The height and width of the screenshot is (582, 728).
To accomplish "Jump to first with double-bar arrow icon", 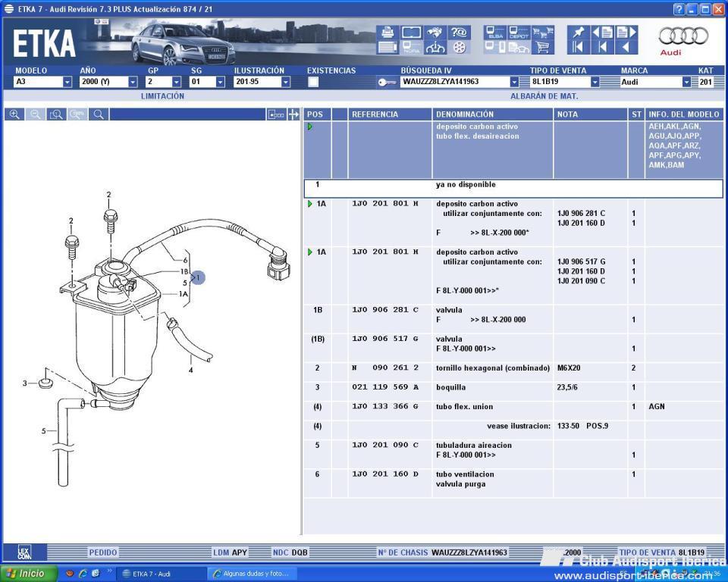I will pyautogui.click(x=578, y=47).
